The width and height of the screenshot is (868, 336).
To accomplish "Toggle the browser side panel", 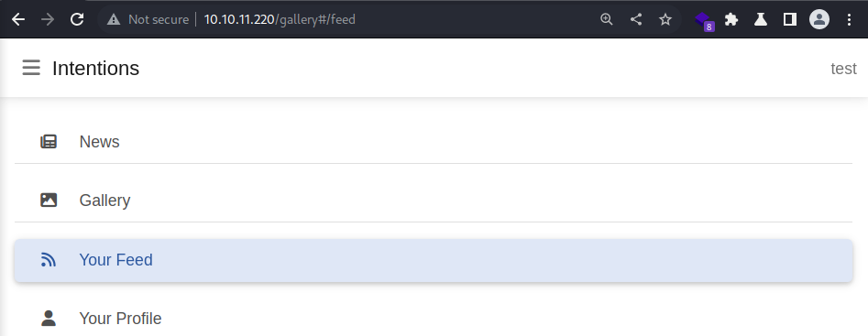I will pos(790,19).
